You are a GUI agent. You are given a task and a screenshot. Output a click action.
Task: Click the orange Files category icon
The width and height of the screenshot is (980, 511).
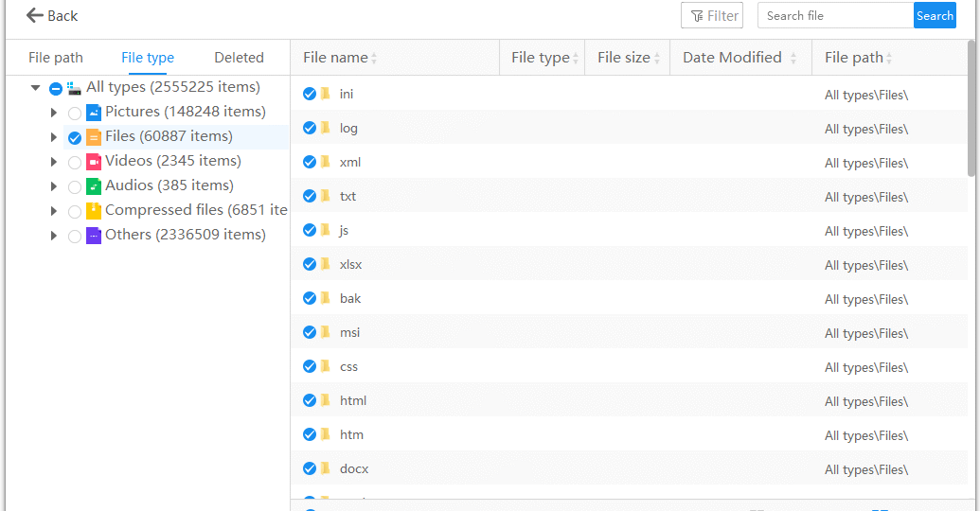(94, 137)
